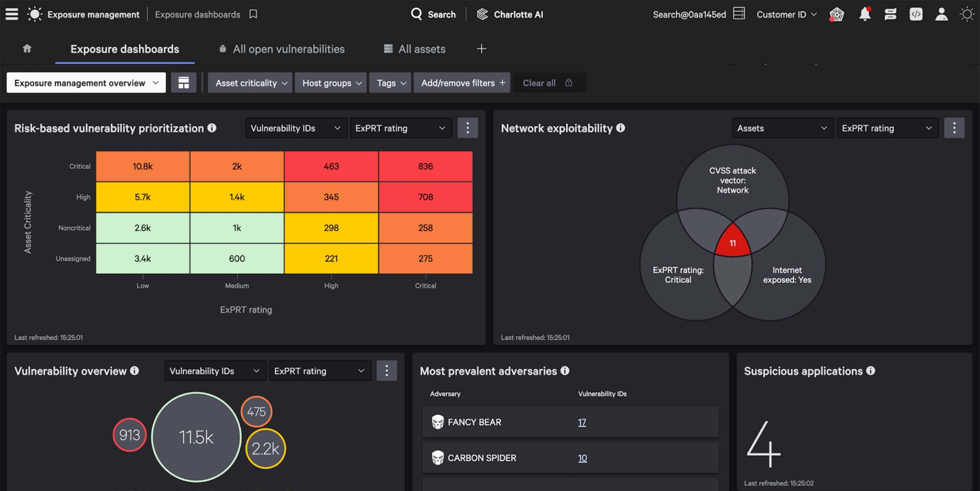Image resolution: width=980 pixels, height=491 pixels.
Task: Select the red 836 Critical/Critical heatmap cell
Action: tap(425, 166)
